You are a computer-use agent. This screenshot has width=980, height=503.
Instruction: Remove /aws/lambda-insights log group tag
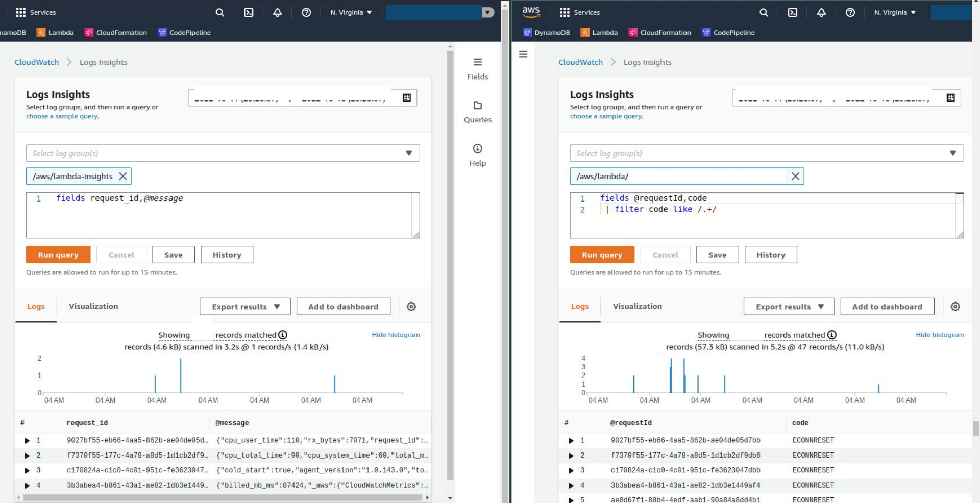point(123,176)
